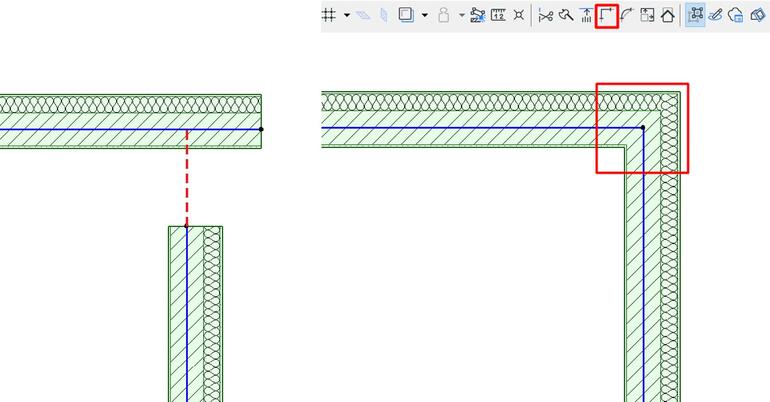Select the short vertical wall on the left
Screen dimensions: 770x402
(x=195, y=314)
